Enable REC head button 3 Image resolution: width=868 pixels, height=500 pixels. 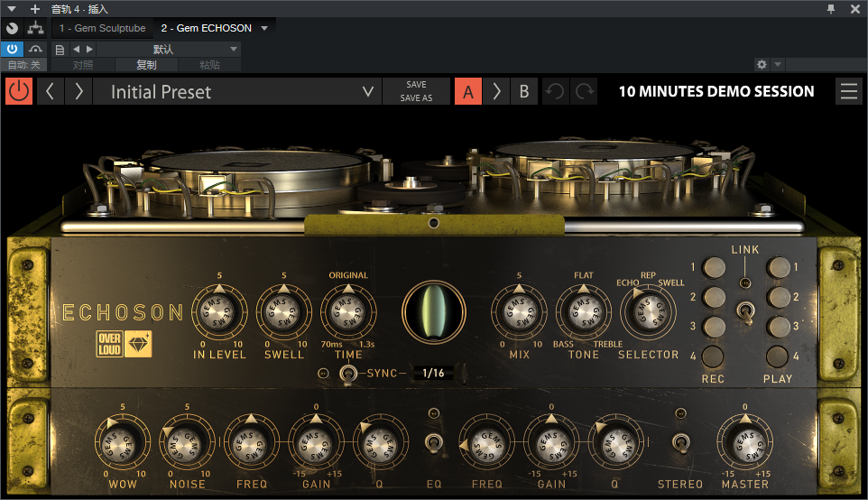tap(714, 327)
